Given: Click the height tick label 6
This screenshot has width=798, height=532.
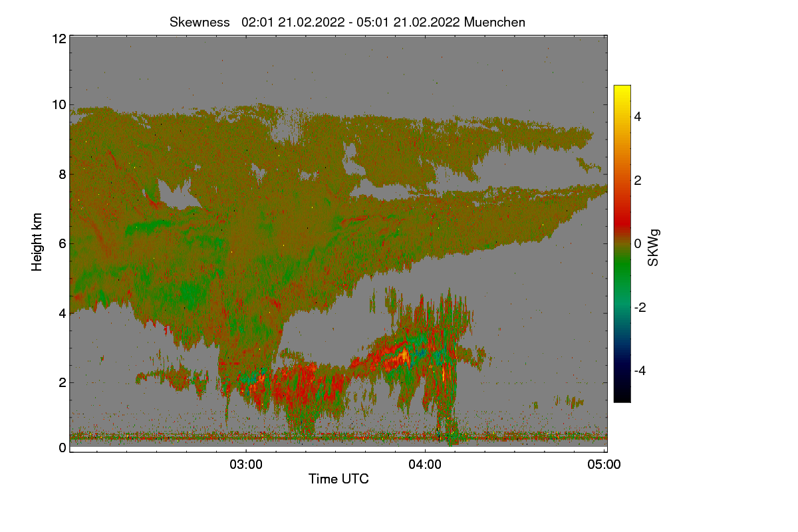Looking at the screenshot, I should pyautogui.click(x=63, y=244).
